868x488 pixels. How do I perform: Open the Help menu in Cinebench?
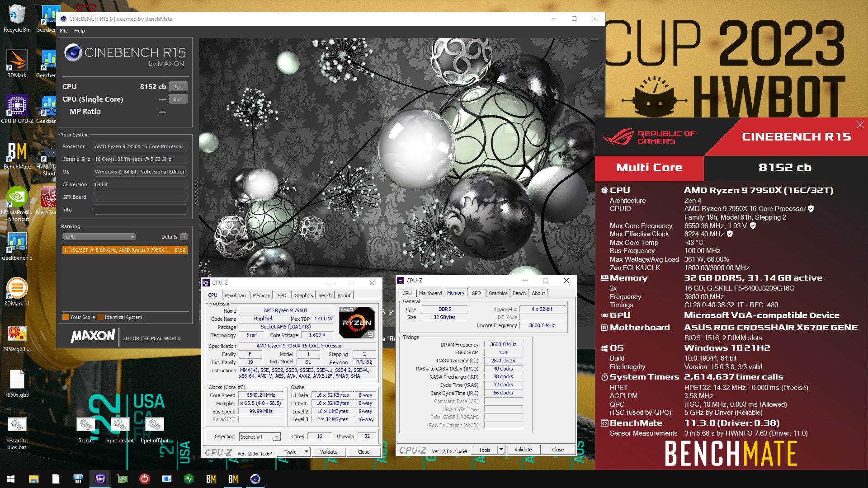pyautogui.click(x=80, y=31)
